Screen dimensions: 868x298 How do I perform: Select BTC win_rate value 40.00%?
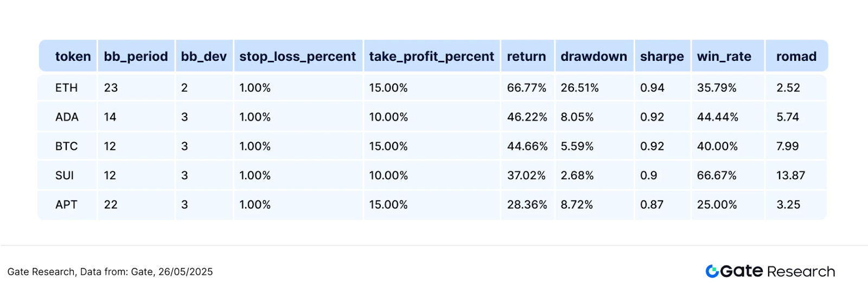point(717,146)
